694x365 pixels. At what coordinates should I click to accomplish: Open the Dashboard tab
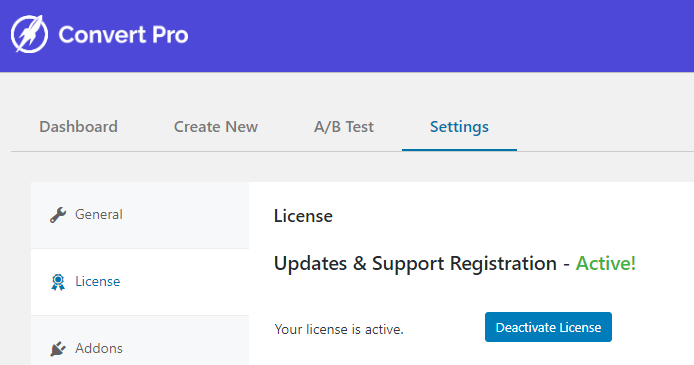78,127
